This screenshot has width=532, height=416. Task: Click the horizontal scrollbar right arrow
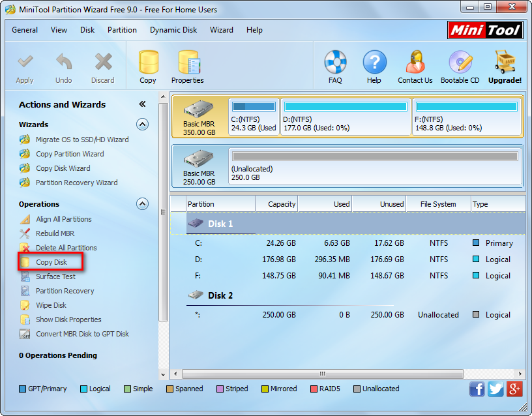point(520,374)
